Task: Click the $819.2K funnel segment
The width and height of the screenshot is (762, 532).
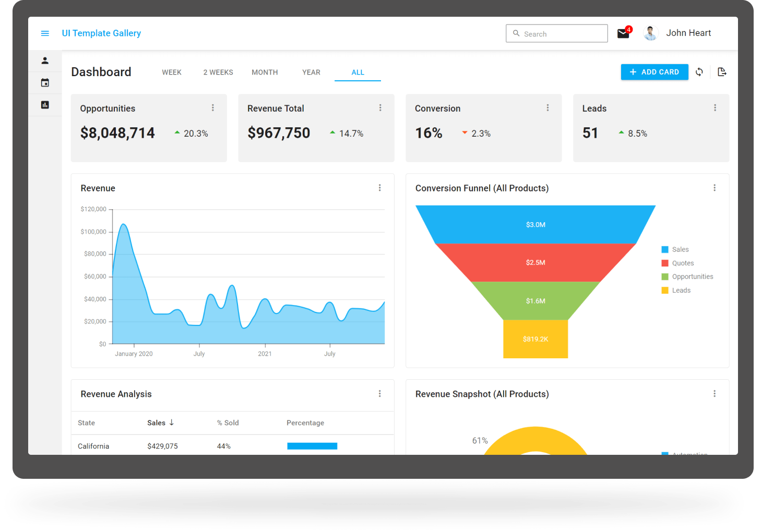Action: tap(535, 339)
